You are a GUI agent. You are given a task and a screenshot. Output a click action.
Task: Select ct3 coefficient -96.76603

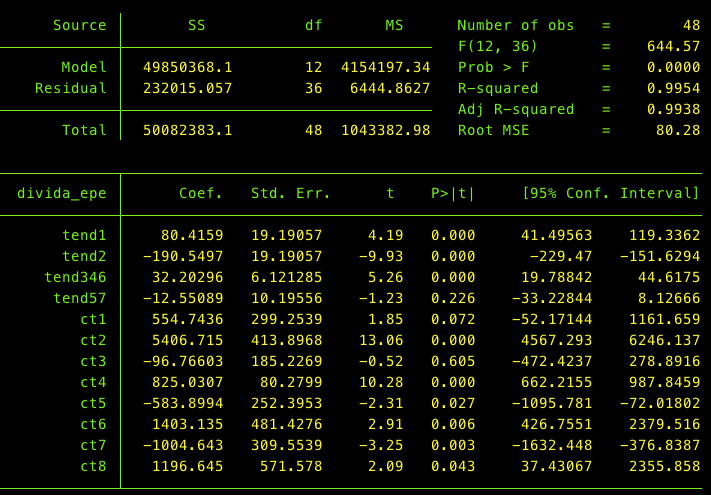tap(183, 361)
